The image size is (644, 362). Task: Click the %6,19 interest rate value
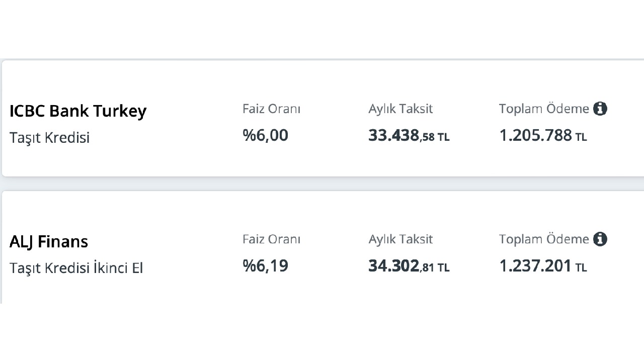pos(266,266)
